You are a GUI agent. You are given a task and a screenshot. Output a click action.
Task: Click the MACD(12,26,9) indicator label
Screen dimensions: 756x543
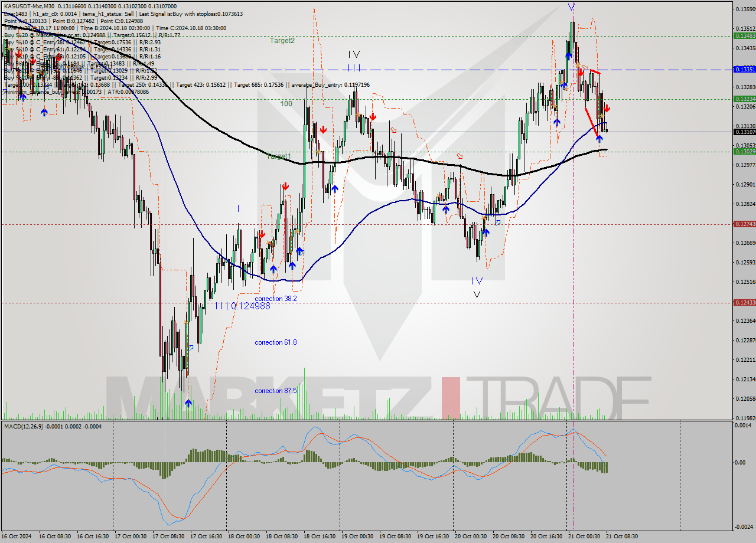coord(24,426)
